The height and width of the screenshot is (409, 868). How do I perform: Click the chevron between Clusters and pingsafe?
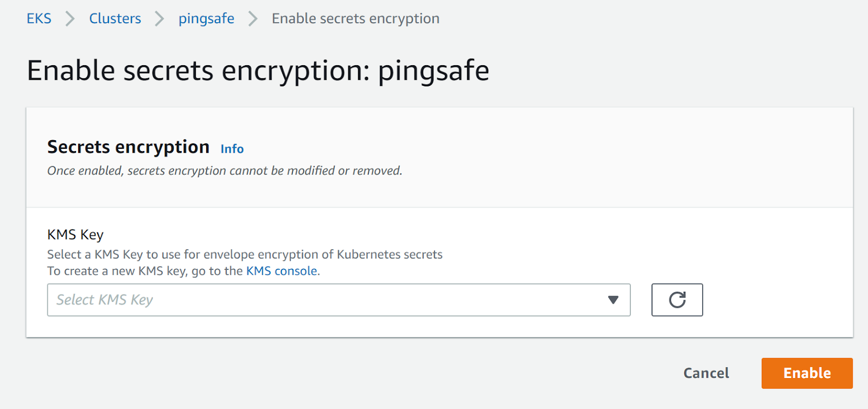(x=159, y=18)
